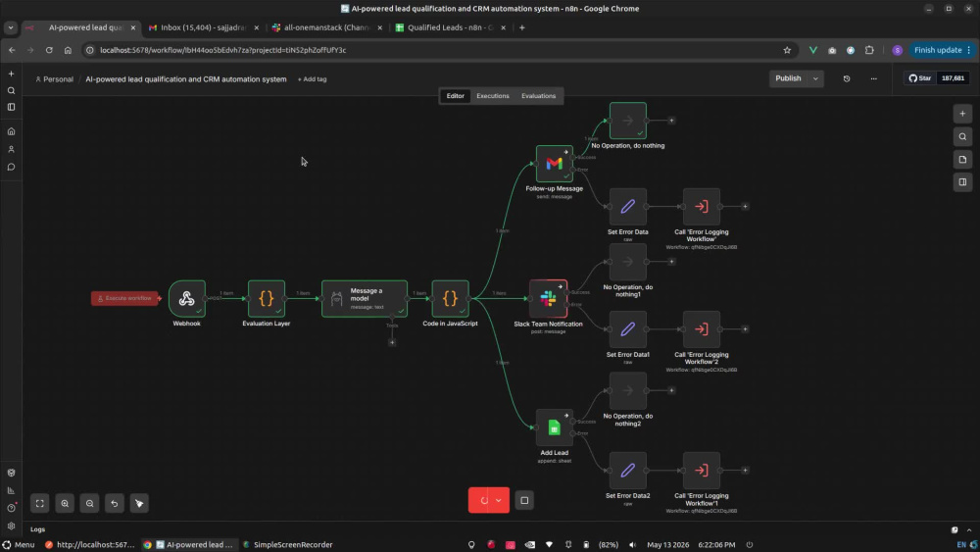Open the Personal project breadcrumb

tap(54, 79)
